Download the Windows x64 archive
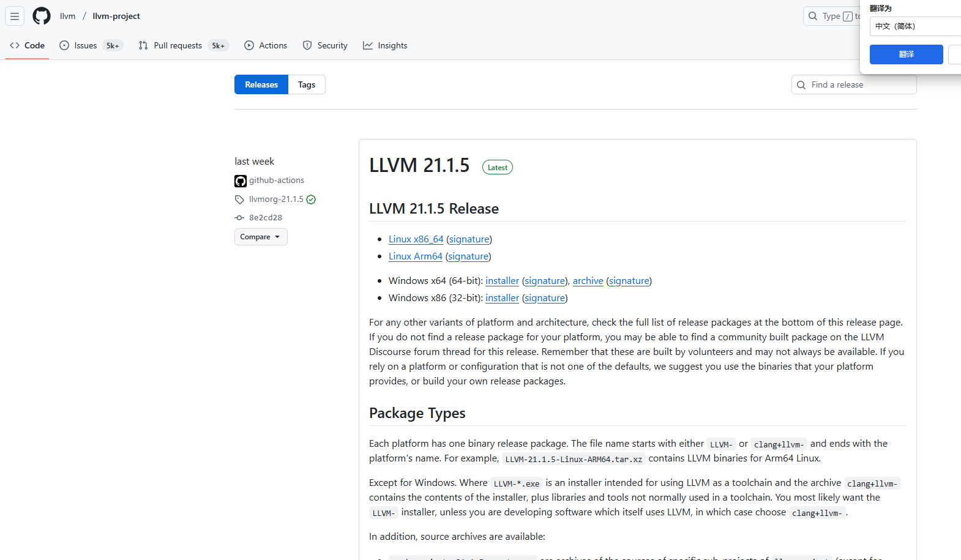Image resolution: width=961 pixels, height=560 pixels. tap(588, 281)
